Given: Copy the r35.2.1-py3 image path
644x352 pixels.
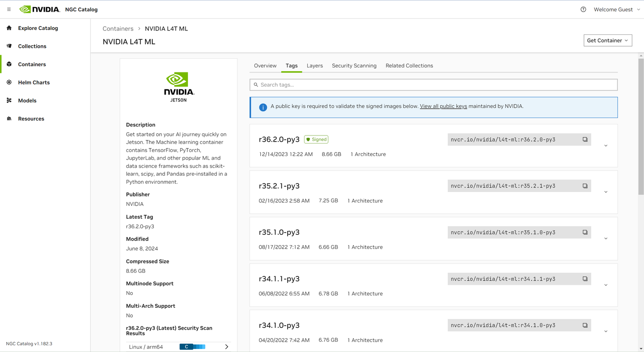Looking at the screenshot, I should click(x=585, y=186).
